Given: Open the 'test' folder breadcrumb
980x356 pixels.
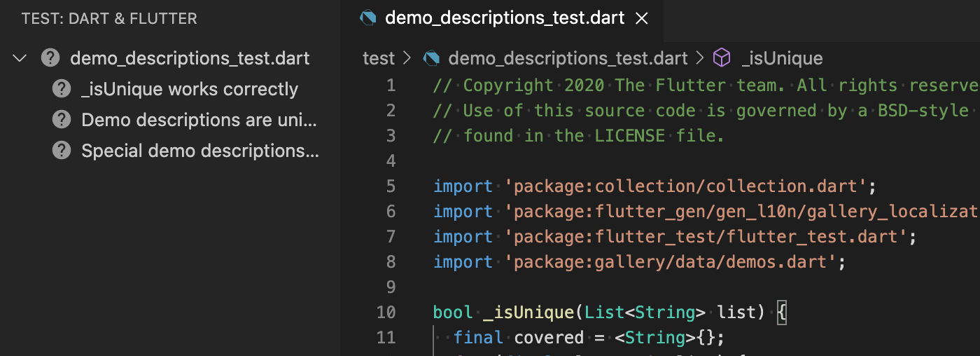Looking at the screenshot, I should (379, 58).
